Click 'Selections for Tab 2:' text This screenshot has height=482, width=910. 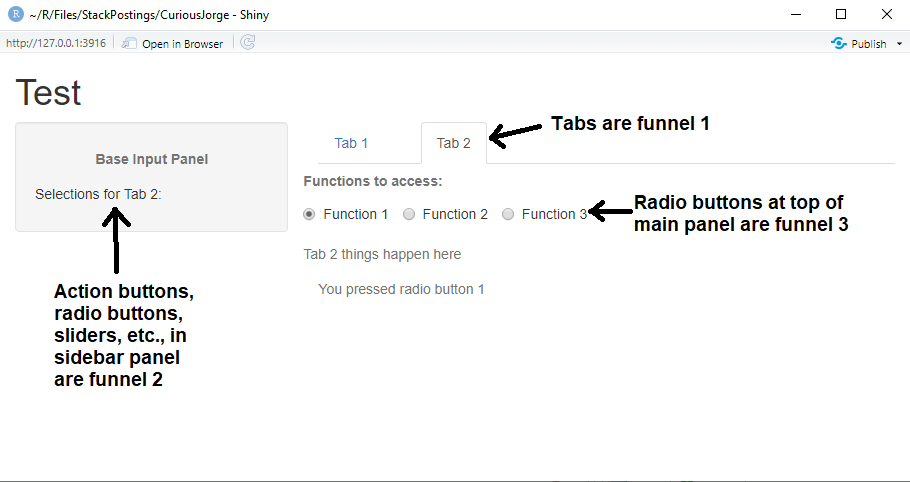tap(98, 194)
